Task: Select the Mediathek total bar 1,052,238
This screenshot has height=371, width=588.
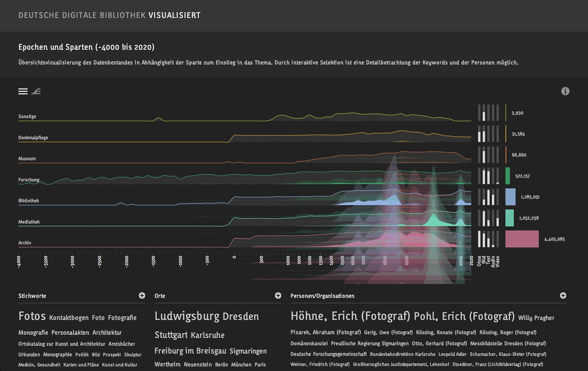Action: click(509, 218)
